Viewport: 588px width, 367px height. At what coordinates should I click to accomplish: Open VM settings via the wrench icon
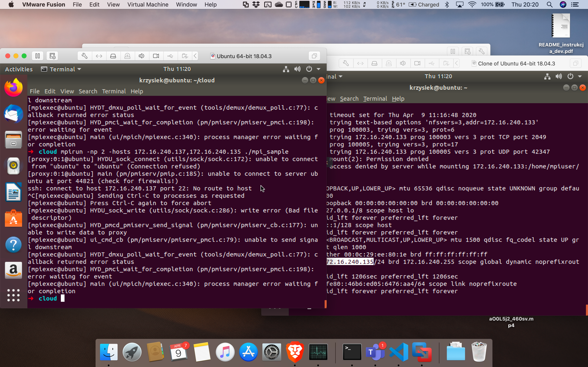[x=84, y=56]
